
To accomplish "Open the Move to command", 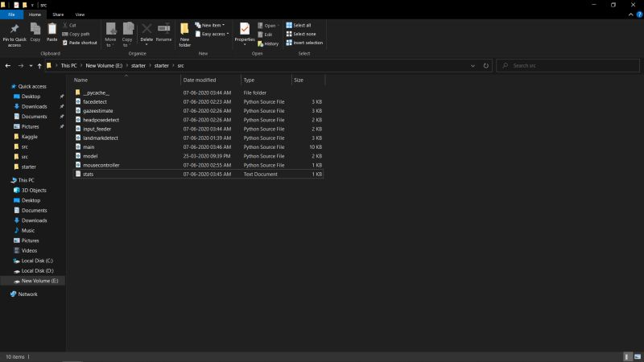I will 110,35.
